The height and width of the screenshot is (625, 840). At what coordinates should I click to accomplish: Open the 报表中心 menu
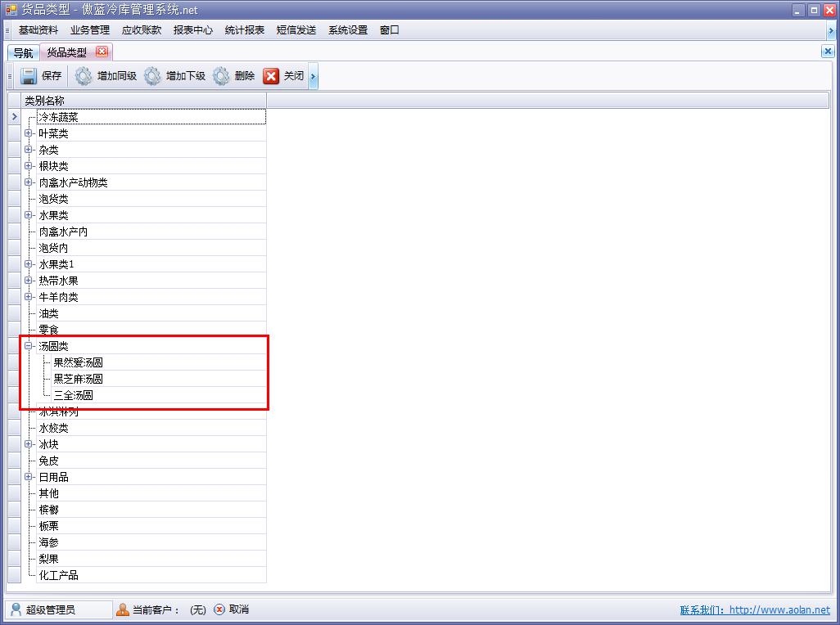[193, 30]
